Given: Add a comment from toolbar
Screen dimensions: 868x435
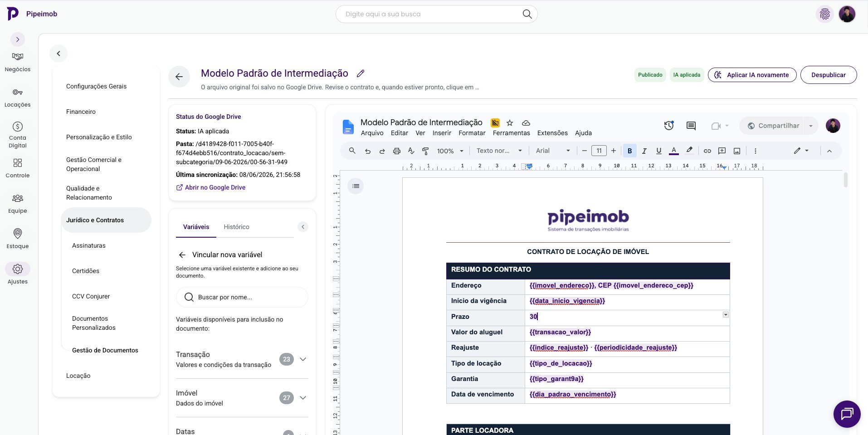Looking at the screenshot, I should 722,151.
